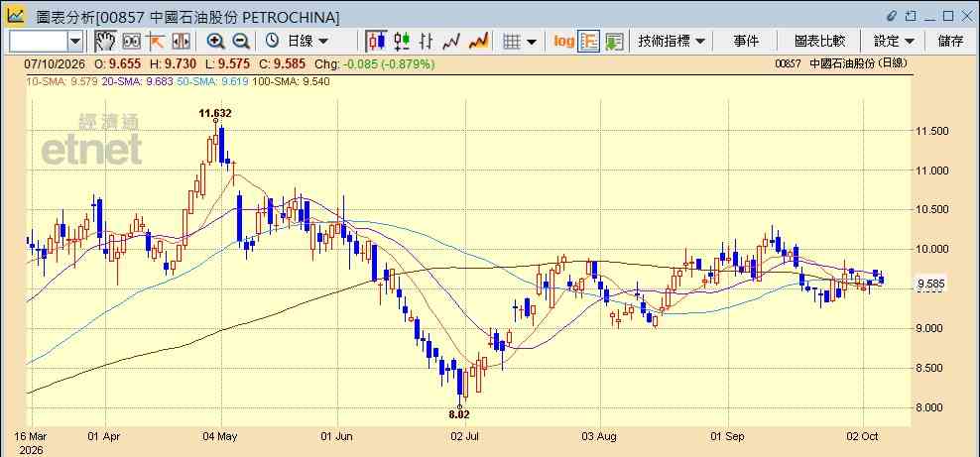Zoom in with the plus magnifier
The width and height of the screenshot is (980, 457).
pos(215,42)
